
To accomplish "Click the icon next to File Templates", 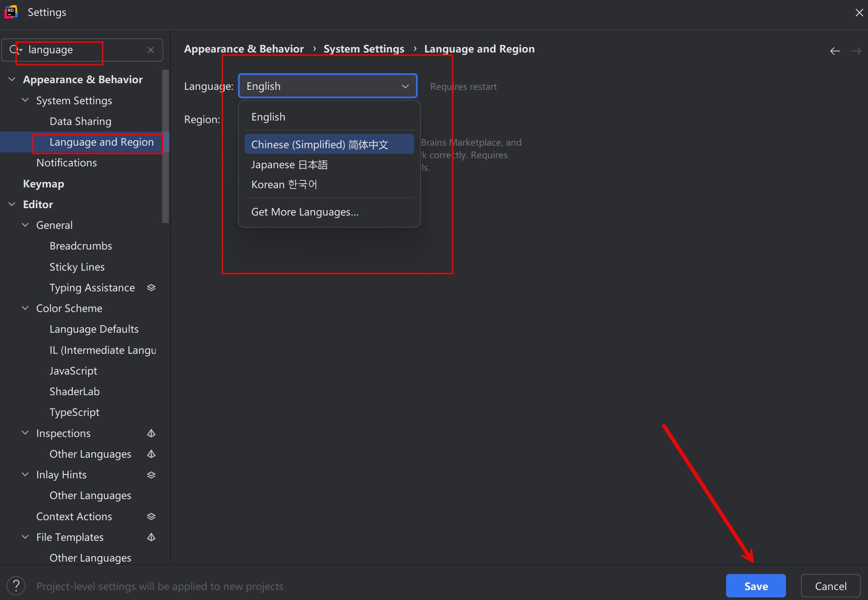I will point(151,537).
